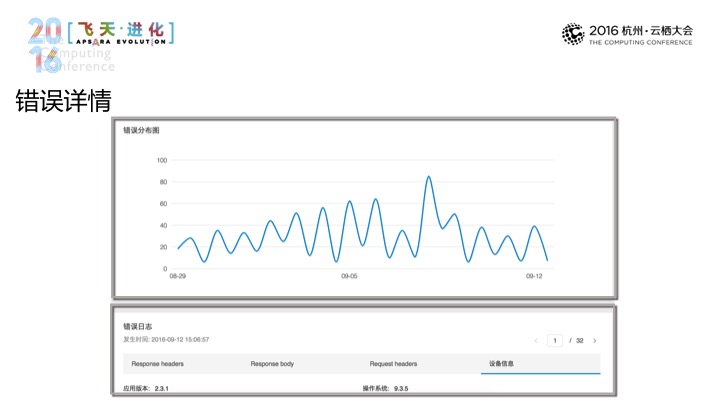The width and height of the screenshot is (720, 405).
Task: Click the 错误日志 section heading
Action: click(137, 326)
